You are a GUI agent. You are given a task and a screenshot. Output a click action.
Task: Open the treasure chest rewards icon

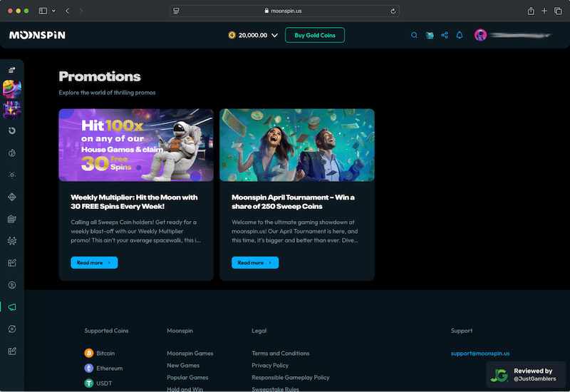pyautogui.click(x=430, y=35)
